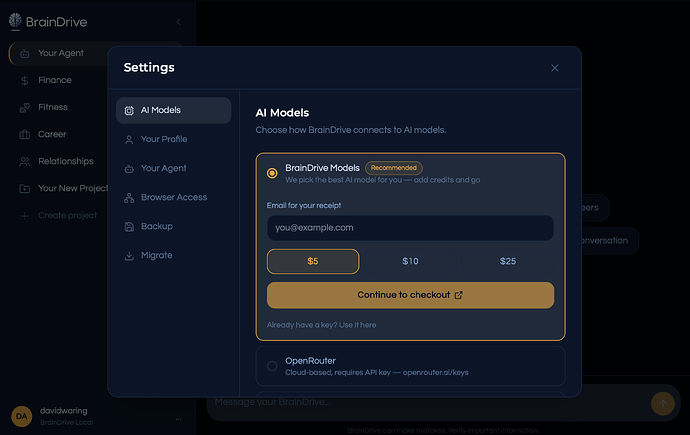Image resolution: width=690 pixels, height=435 pixels.
Task: Switch to the Backup settings tab
Action: pyautogui.click(x=173, y=227)
